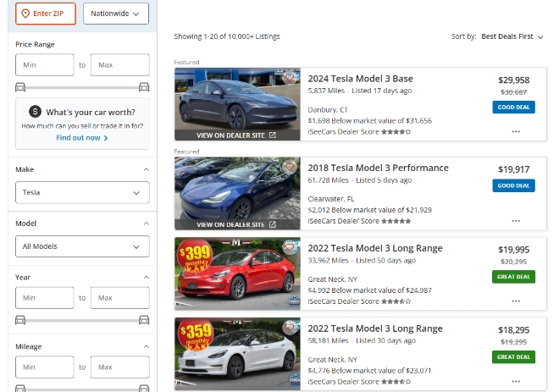Open the Tesla make dropdown
Screen dimensions: 559x392
82,193
